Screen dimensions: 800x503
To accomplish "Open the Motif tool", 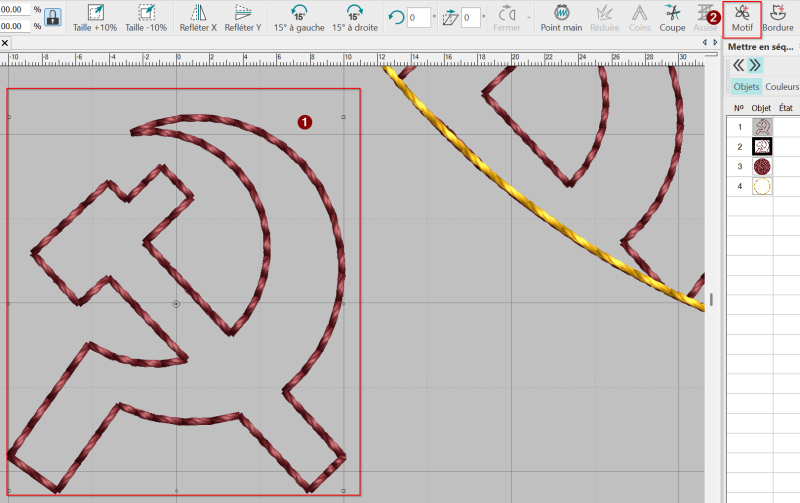I will (742, 19).
